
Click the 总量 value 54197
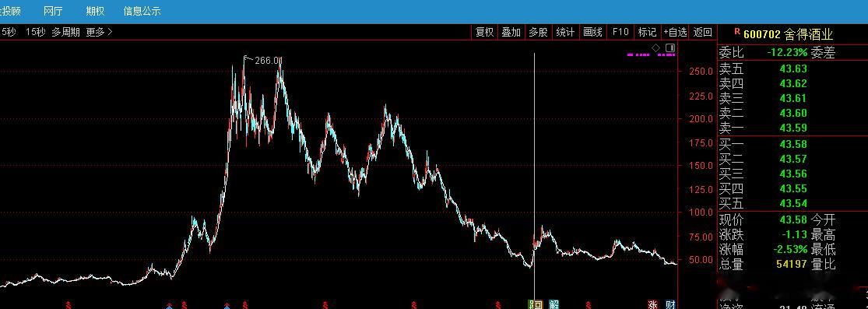pos(792,264)
